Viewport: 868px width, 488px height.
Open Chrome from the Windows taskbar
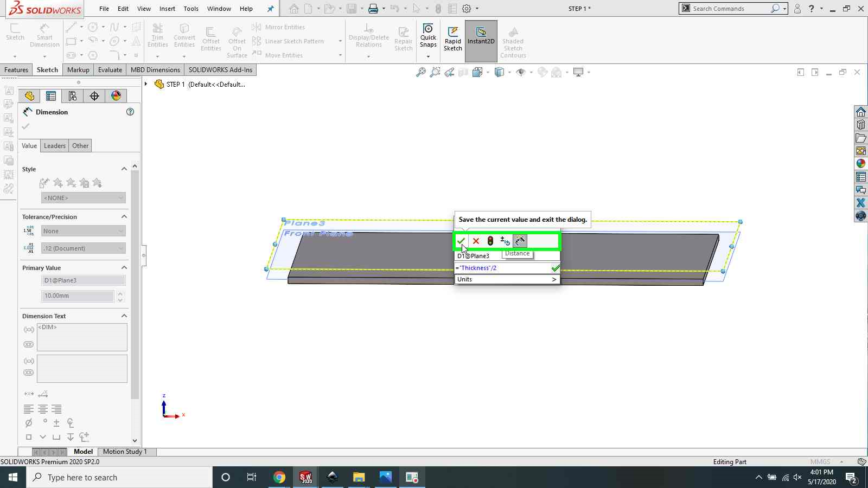279,477
